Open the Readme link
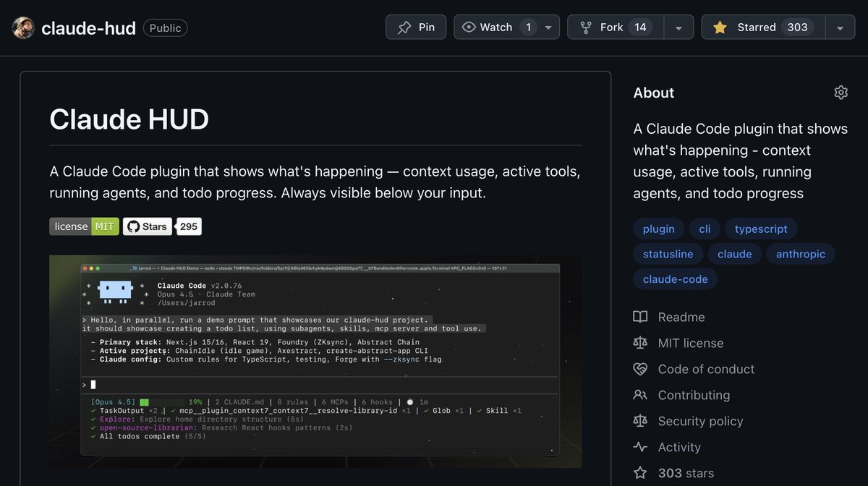The width and height of the screenshot is (868, 486). [681, 317]
